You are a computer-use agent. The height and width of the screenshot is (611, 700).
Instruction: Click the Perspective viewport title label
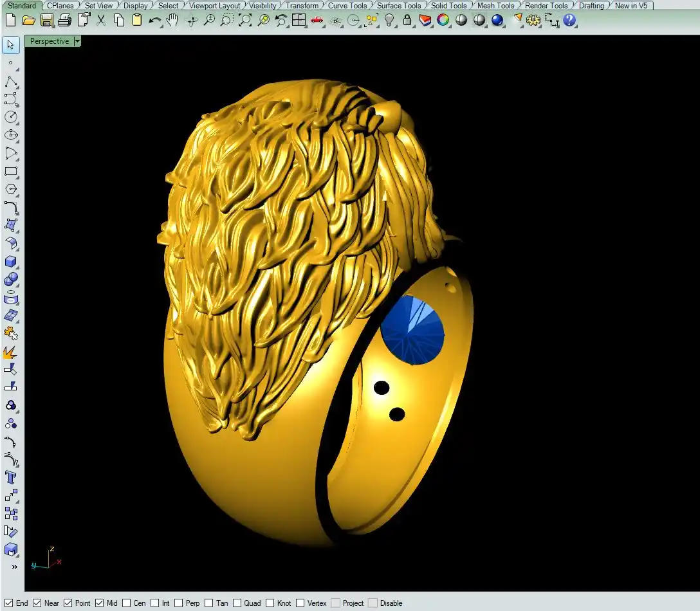click(x=50, y=41)
